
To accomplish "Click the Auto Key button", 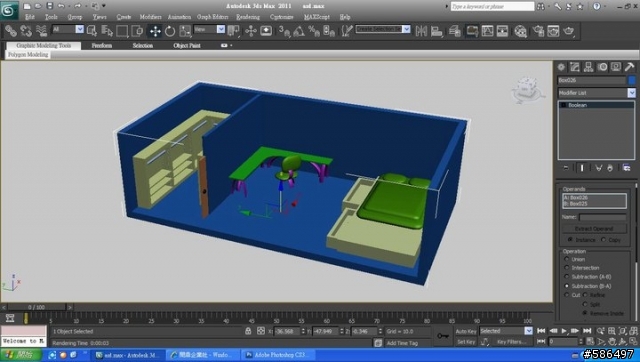I will point(466,331).
